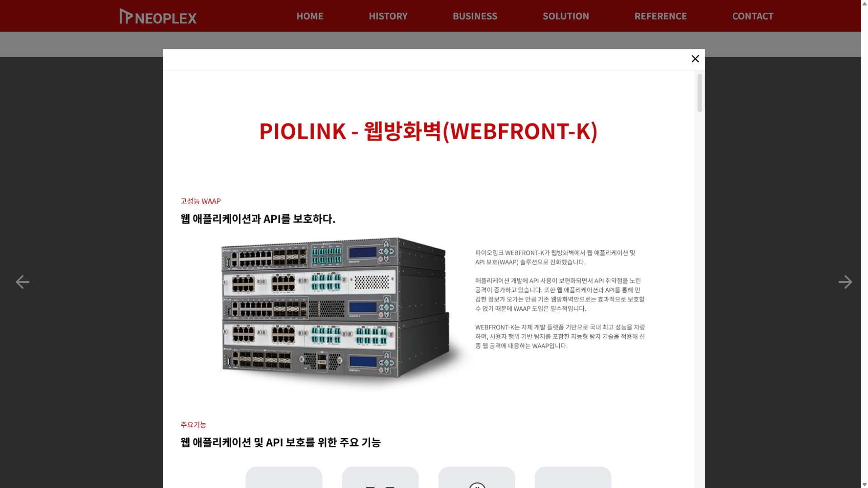Open the HOME menu
This screenshot has width=868, height=488.
[x=310, y=16]
